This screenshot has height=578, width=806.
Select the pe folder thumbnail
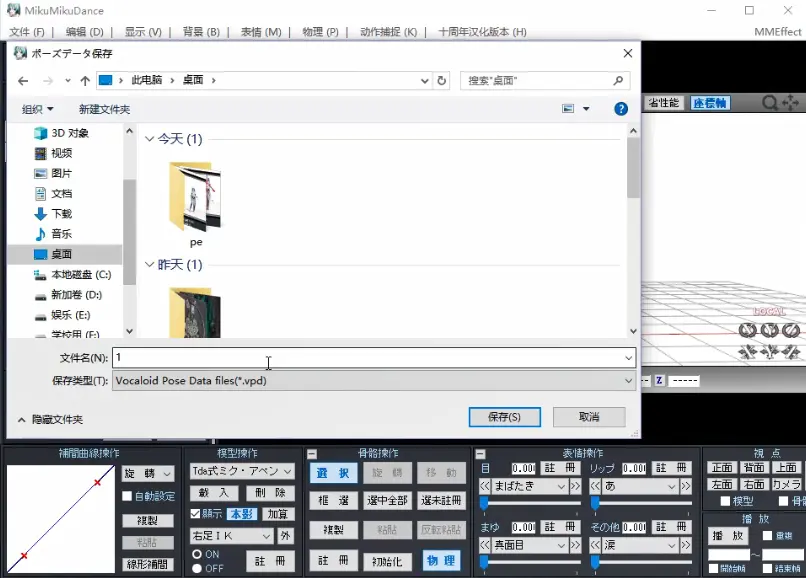click(x=195, y=196)
